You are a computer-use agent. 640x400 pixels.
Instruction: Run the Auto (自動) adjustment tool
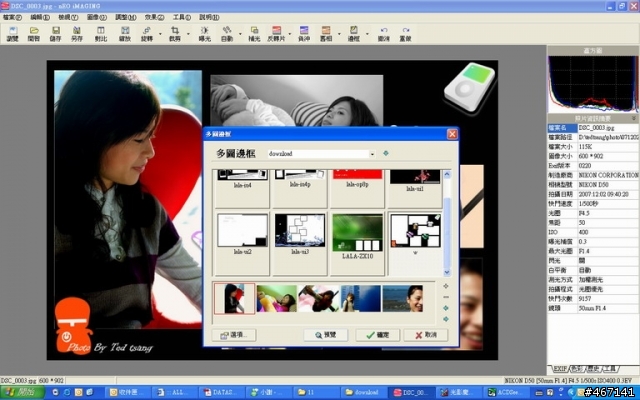(227, 34)
